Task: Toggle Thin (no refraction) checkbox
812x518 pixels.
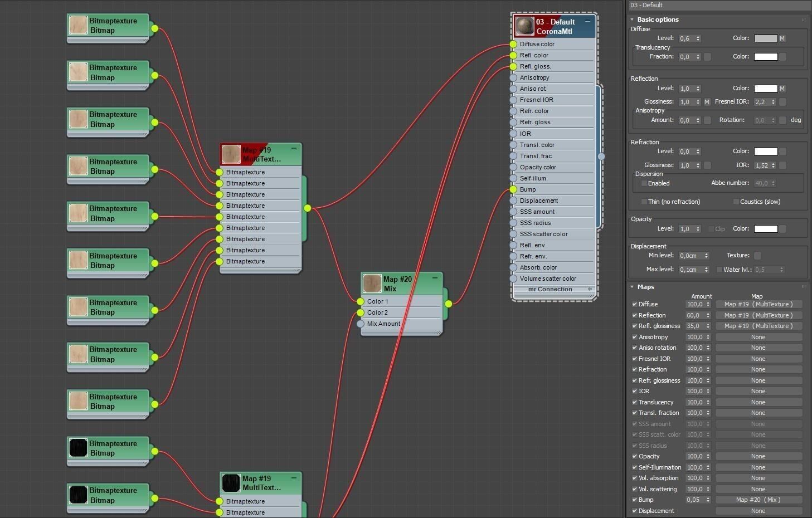Action: 644,202
